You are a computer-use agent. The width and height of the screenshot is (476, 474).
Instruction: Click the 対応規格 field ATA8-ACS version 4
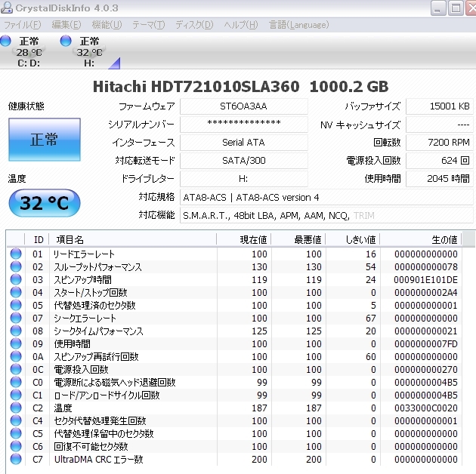coord(326,198)
